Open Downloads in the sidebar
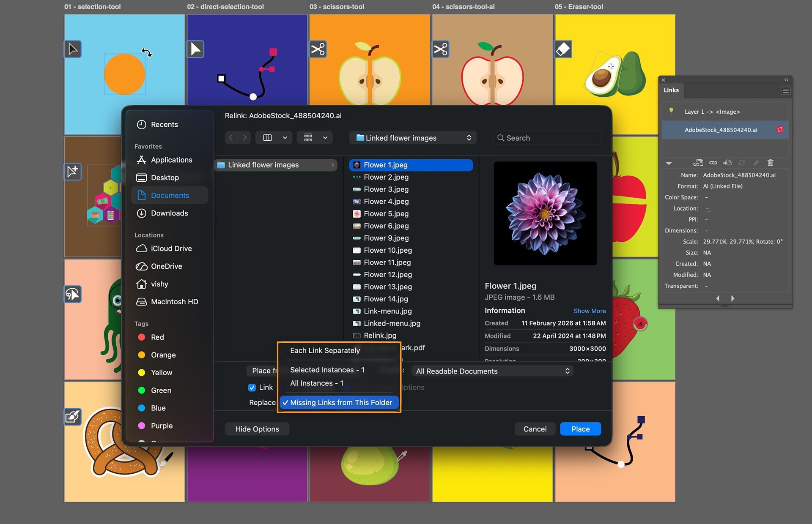 click(x=169, y=213)
